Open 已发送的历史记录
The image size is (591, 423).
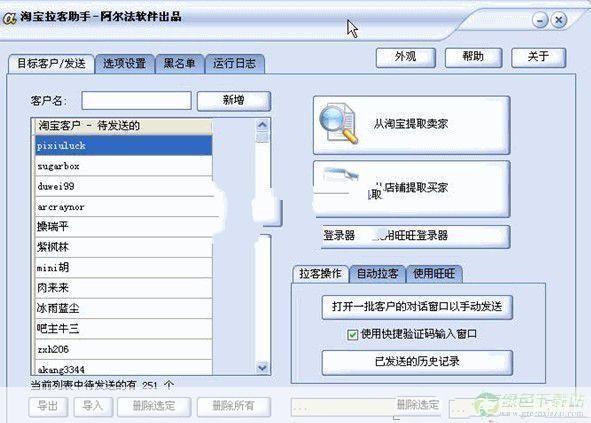point(417,362)
